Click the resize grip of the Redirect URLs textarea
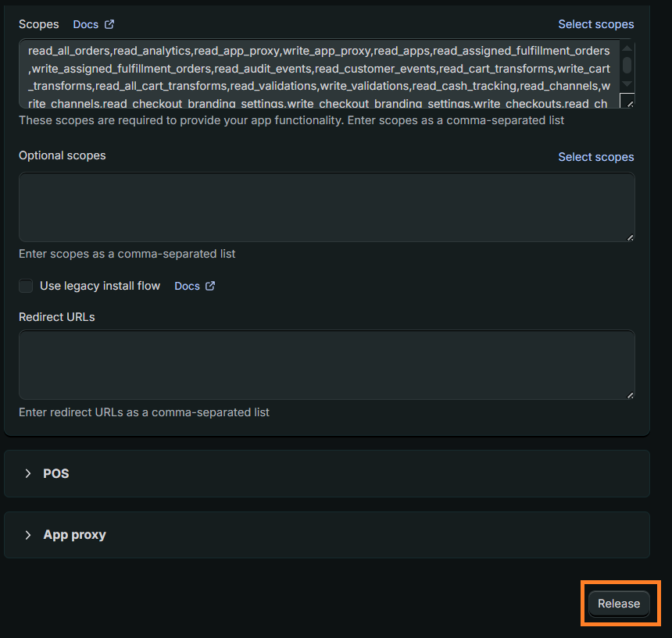The width and height of the screenshot is (672, 638). (x=630, y=396)
